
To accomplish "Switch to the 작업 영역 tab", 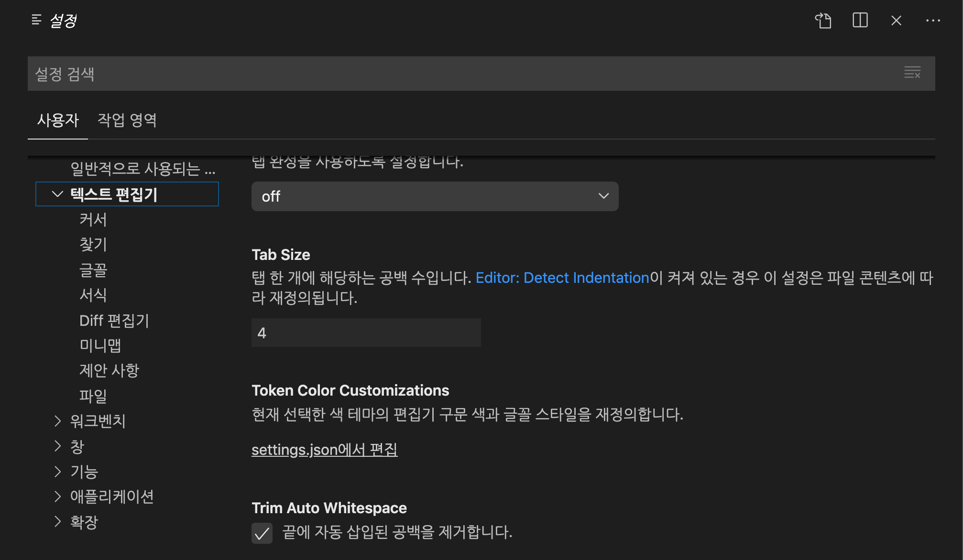I will 127,120.
